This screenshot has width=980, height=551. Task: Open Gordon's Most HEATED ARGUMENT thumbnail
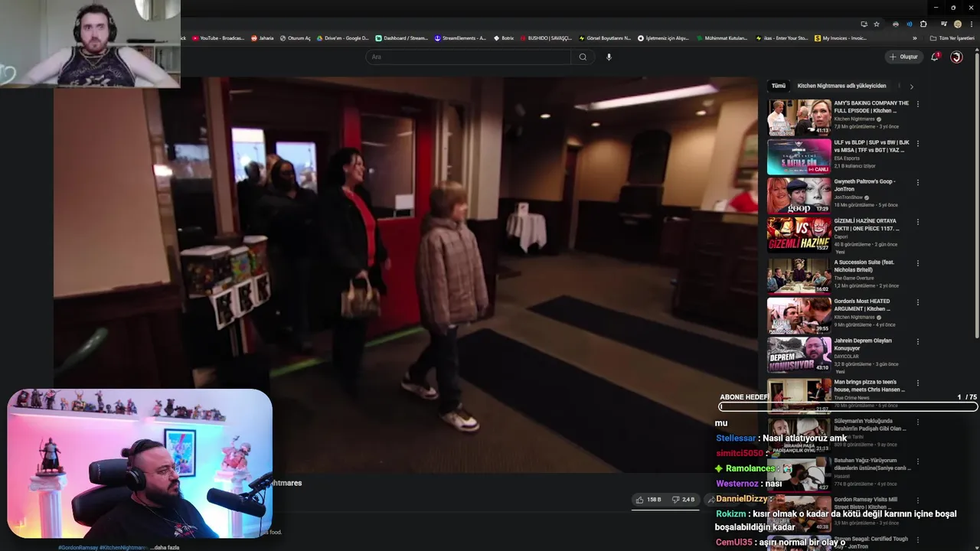tap(799, 316)
